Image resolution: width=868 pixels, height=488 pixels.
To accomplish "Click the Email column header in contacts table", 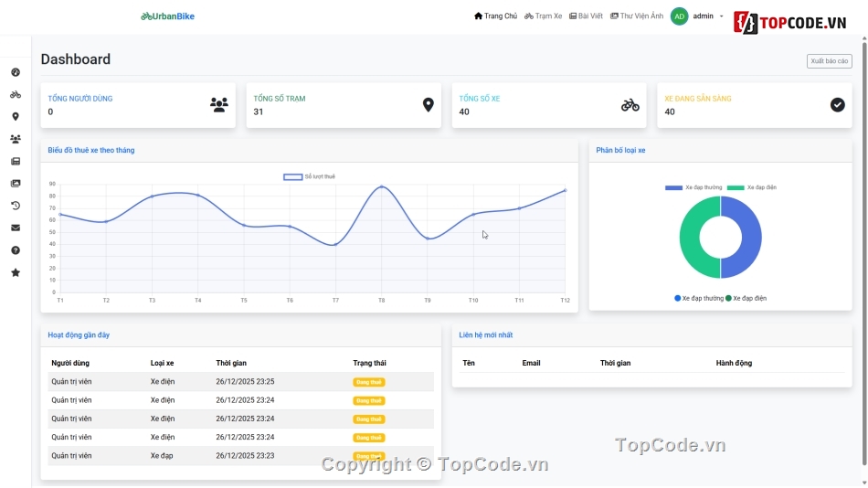I will [531, 364].
